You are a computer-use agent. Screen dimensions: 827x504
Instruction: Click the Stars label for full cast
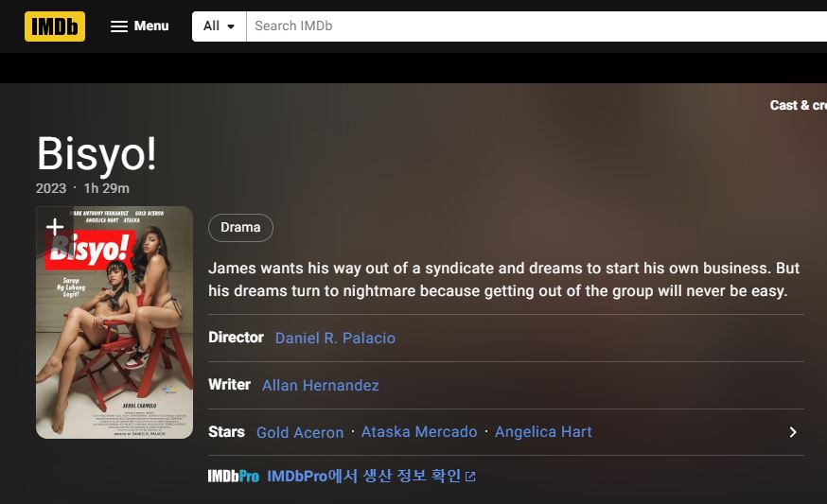(x=226, y=432)
